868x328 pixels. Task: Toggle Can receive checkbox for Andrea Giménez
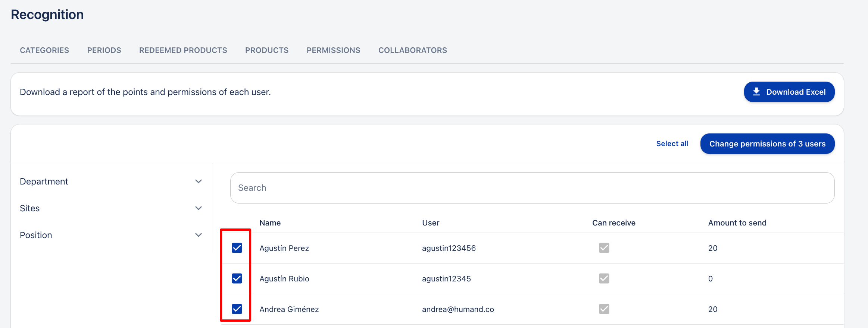point(604,309)
